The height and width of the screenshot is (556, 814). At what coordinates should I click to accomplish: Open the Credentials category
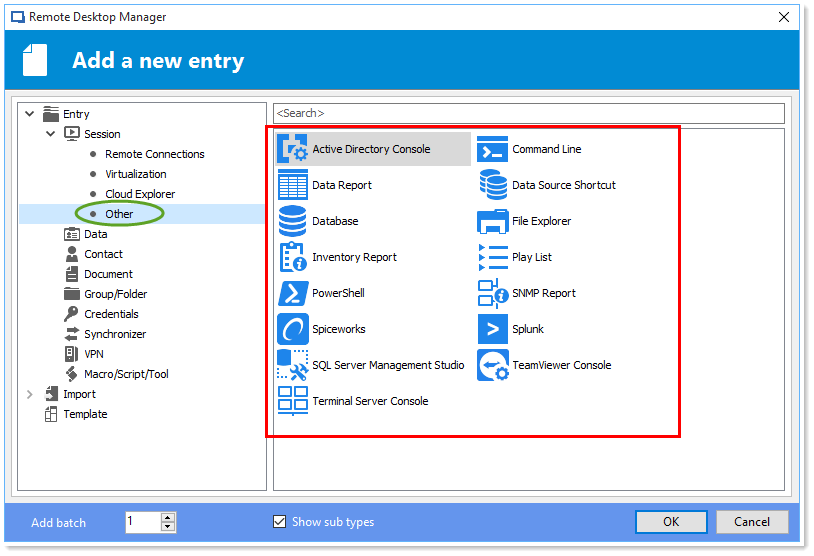111,314
